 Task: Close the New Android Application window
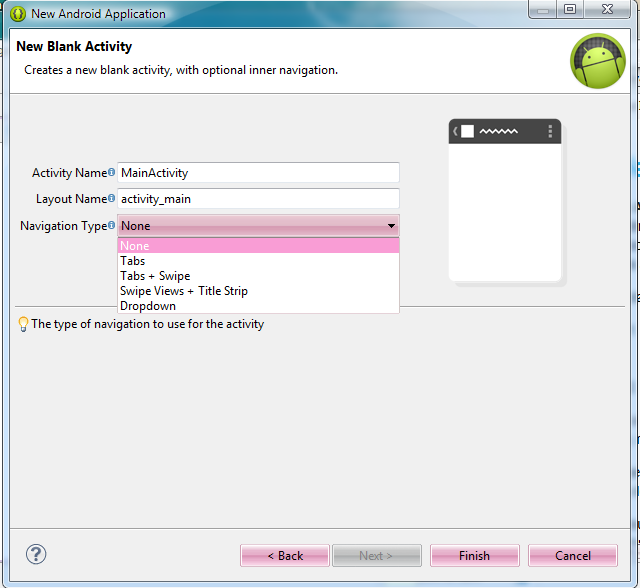click(607, 9)
